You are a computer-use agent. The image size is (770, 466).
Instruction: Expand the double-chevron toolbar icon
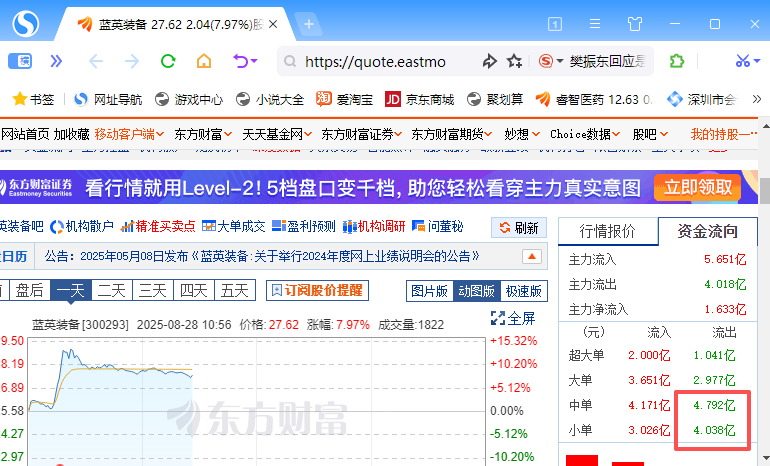click(56, 61)
